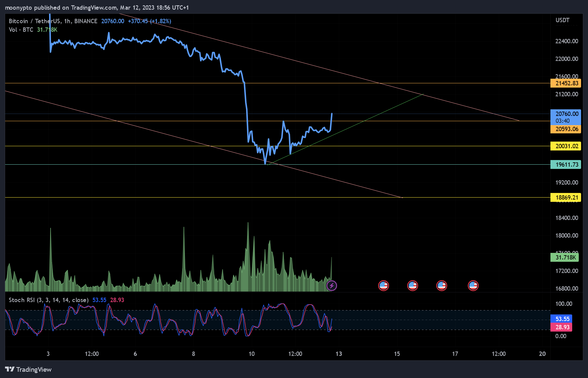Click the 17200.00 price scale label
The width and height of the screenshot is (588, 378).
click(x=567, y=271)
